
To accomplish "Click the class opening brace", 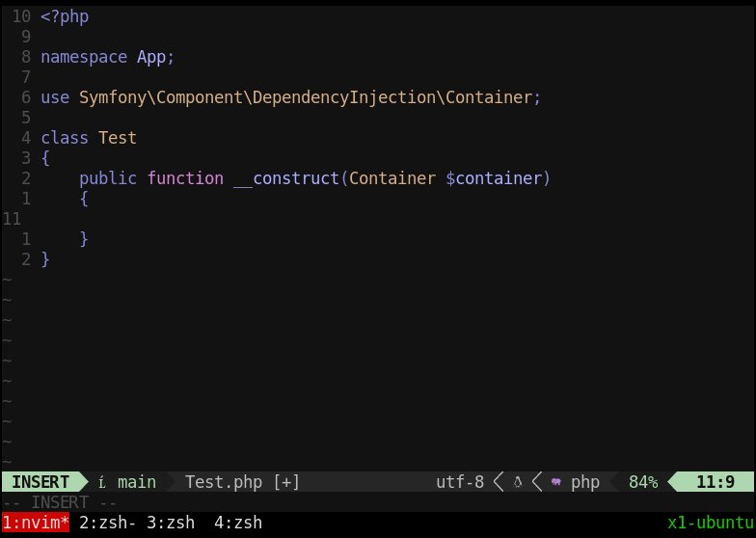I will 45,158.
